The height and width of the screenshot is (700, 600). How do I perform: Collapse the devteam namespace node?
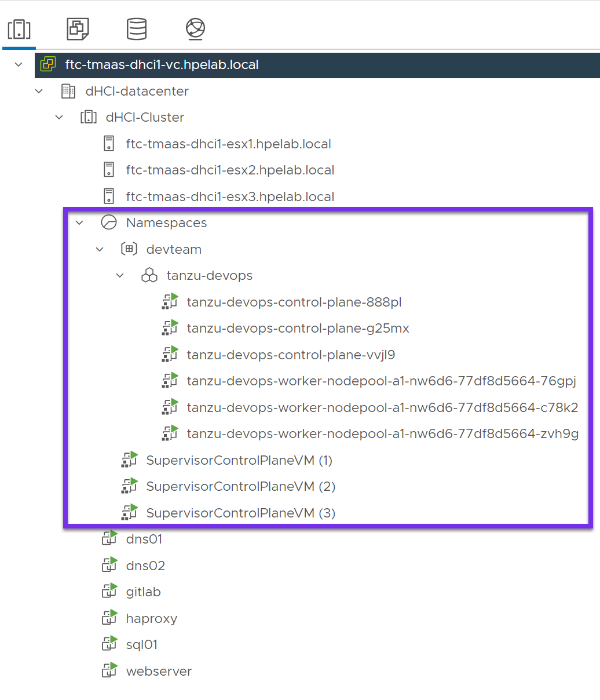[100, 249]
